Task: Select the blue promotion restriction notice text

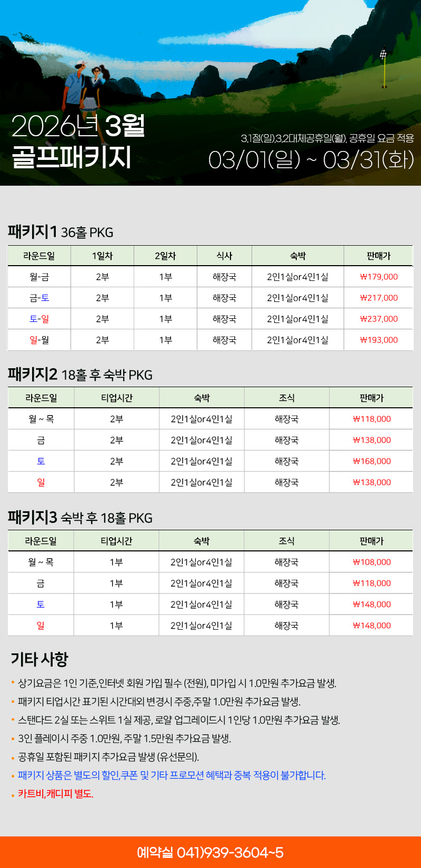Action: click(x=172, y=775)
